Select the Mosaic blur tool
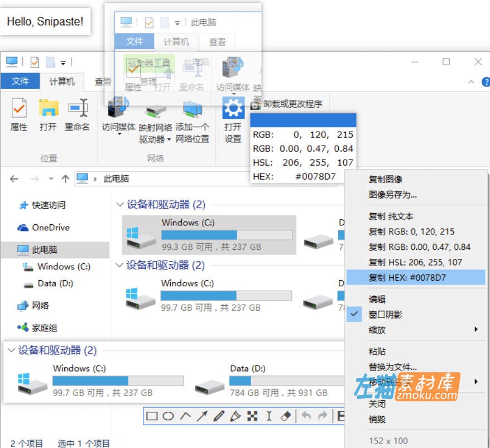Screen dimensions: 490x448 (252, 416)
